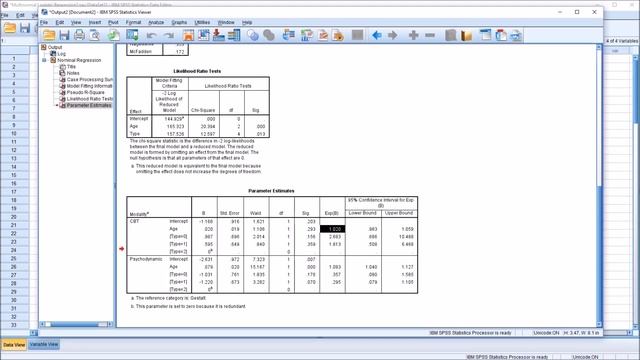
Task: Select Log item in outline pane
Action: pos(61,54)
